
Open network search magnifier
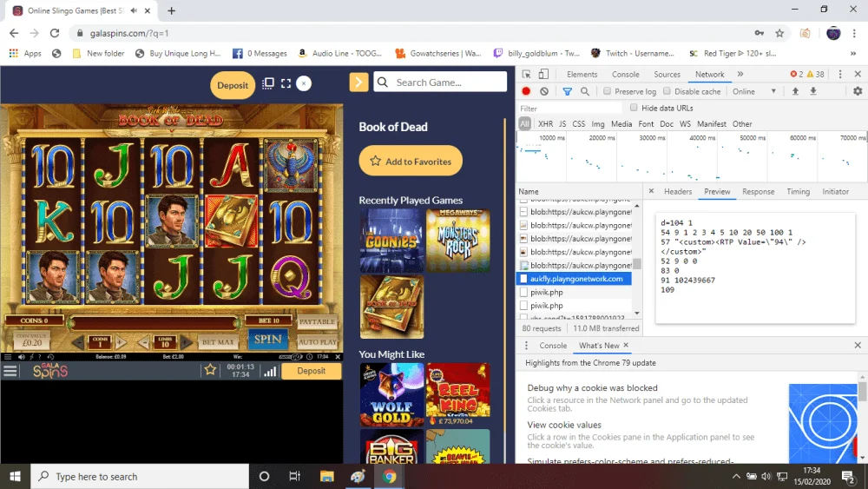point(584,91)
